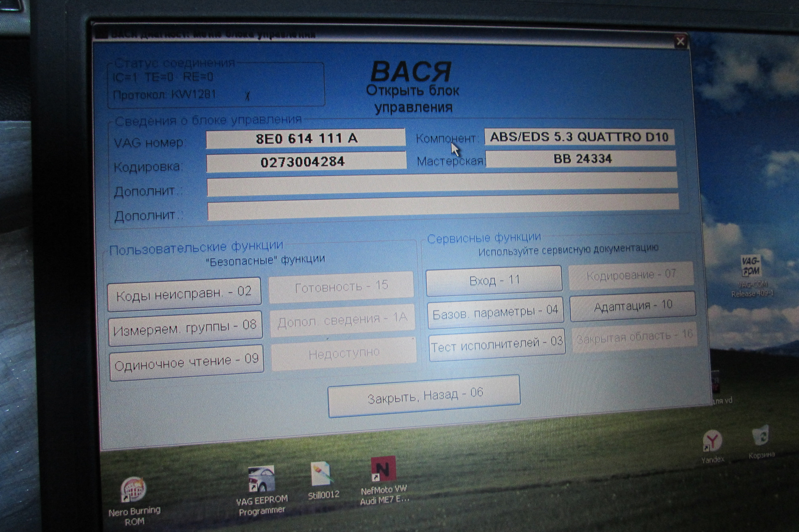Click the disabled Готовность - 15 button
The image size is (799, 532).
tap(341, 287)
